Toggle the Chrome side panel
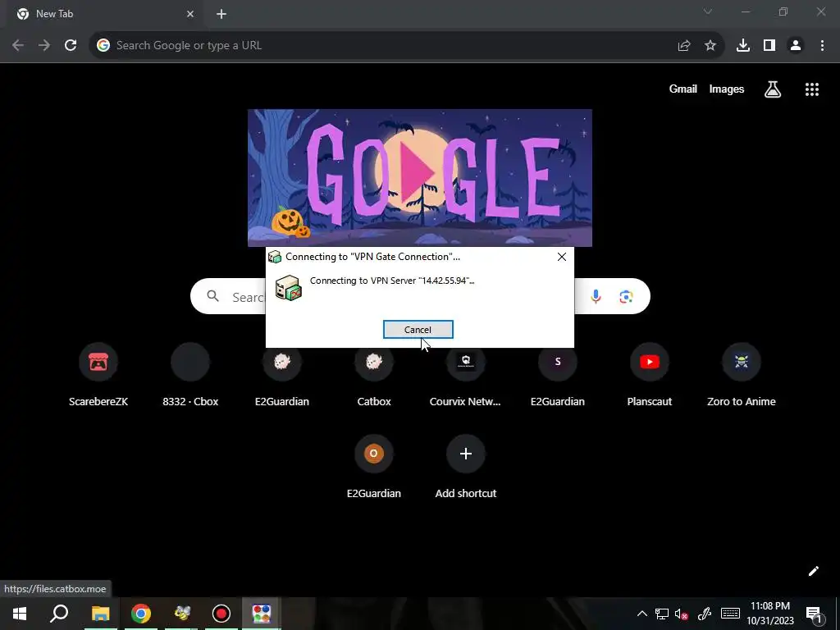The height and width of the screenshot is (630, 840). [769, 46]
